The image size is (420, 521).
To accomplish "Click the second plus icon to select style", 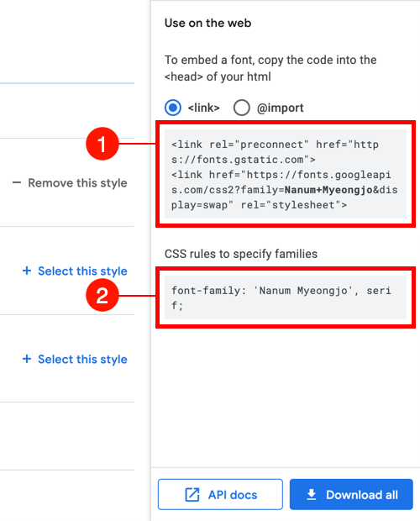I will tap(27, 359).
